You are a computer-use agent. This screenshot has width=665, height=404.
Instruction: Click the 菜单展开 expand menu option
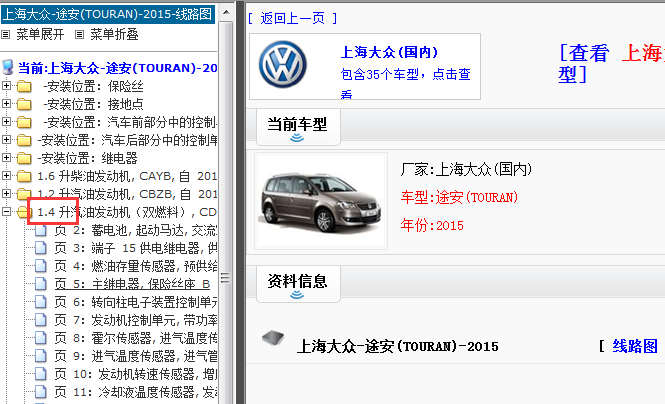pyautogui.click(x=40, y=34)
